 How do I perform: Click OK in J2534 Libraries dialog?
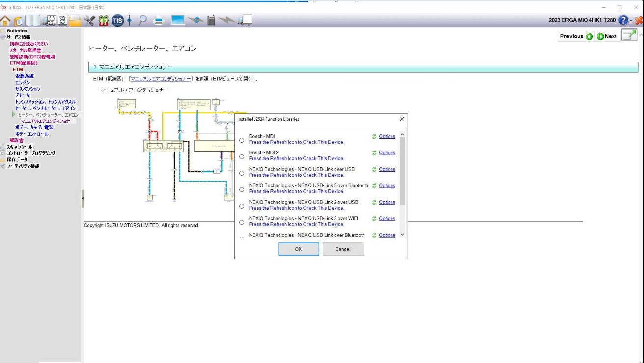[298, 249]
